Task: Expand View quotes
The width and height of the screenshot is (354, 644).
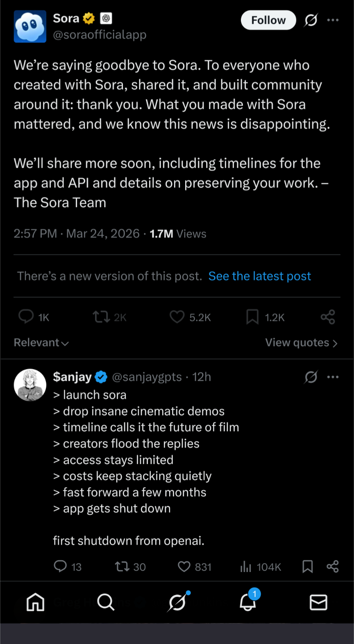Action: [301, 342]
